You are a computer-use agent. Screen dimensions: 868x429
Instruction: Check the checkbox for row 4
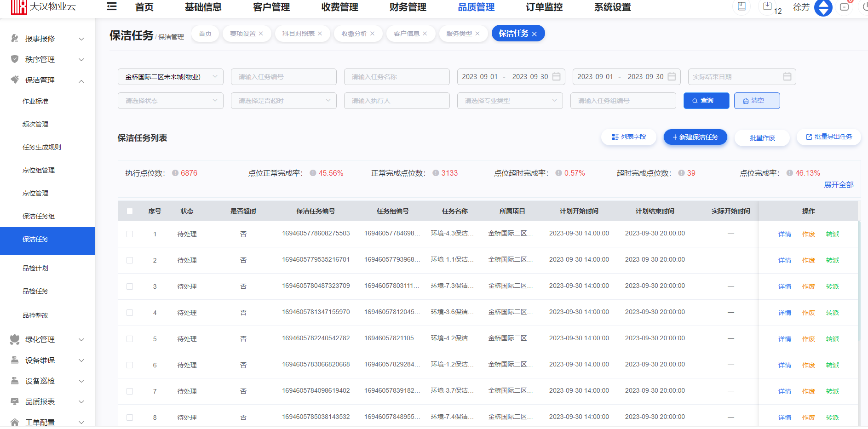click(130, 313)
